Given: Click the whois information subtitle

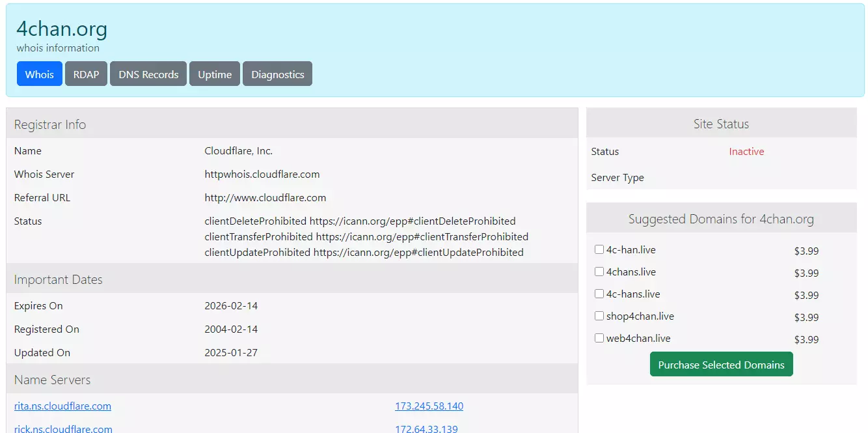Looking at the screenshot, I should (59, 48).
